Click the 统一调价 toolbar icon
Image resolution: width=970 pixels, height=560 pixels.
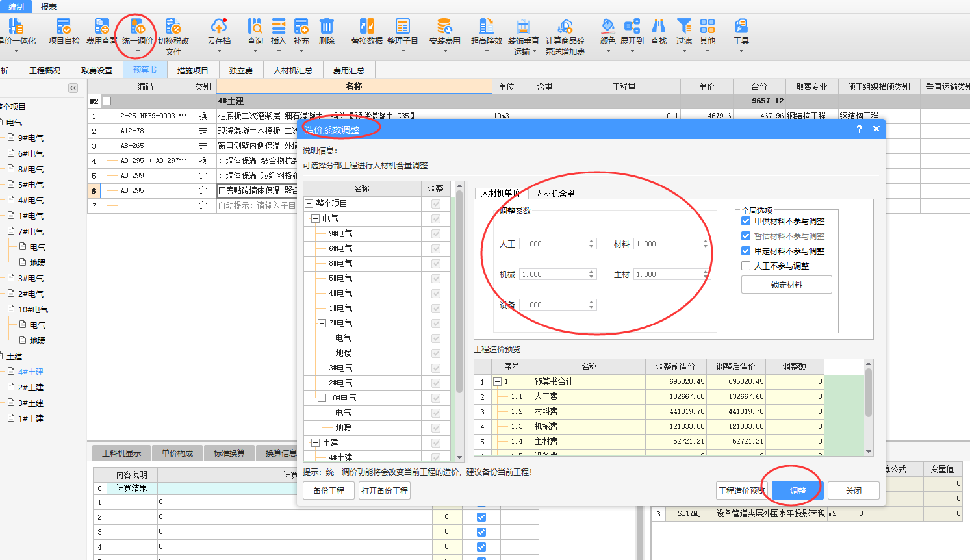point(138,26)
